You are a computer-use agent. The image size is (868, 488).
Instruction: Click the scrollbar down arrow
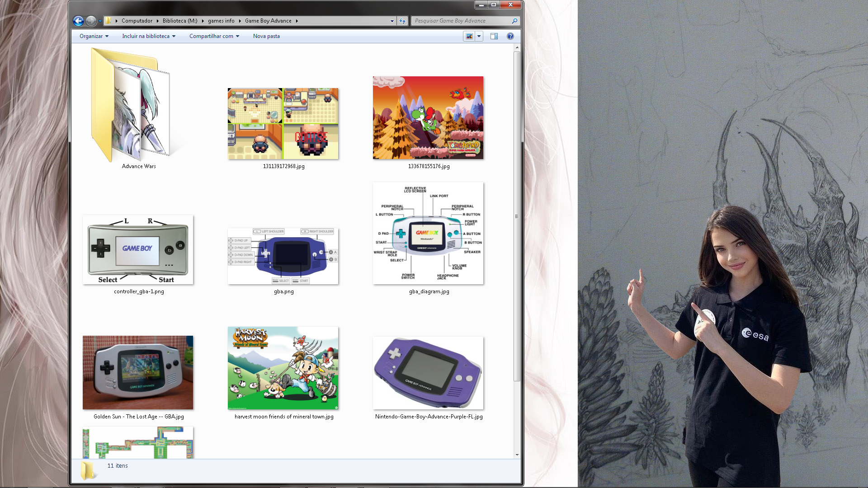tap(517, 455)
